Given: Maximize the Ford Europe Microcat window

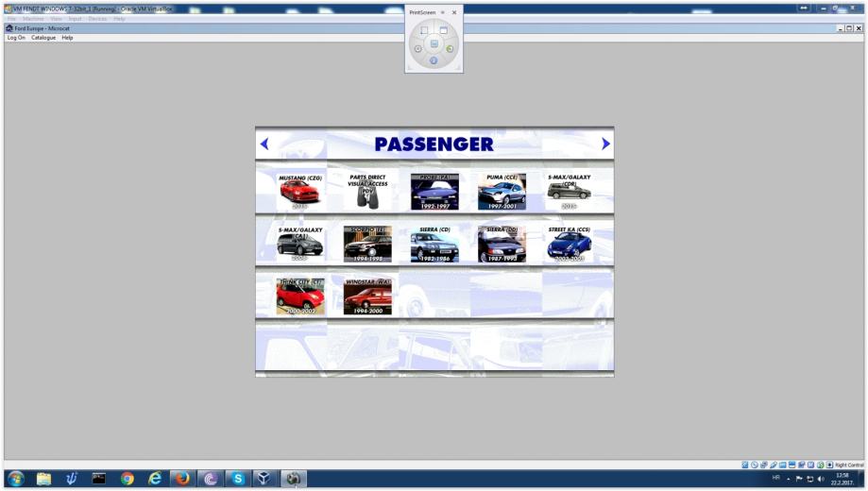Looking at the screenshot, I should pos(849,28).
